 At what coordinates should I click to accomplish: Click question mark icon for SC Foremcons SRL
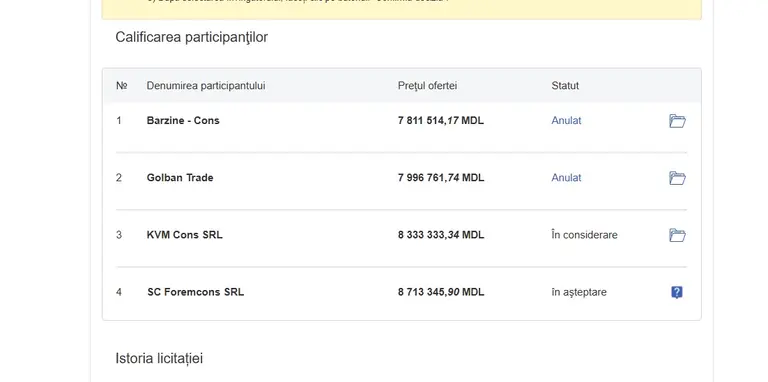click(x=676, y=292)
